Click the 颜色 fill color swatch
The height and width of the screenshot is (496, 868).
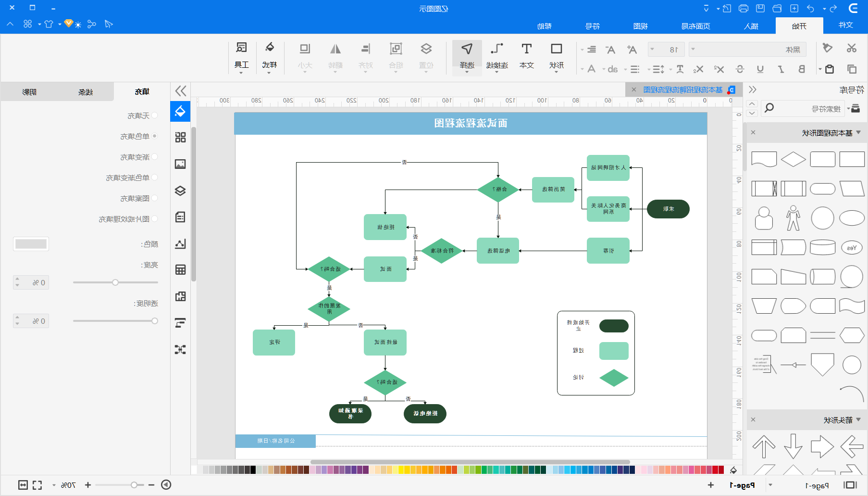[31, 244]
